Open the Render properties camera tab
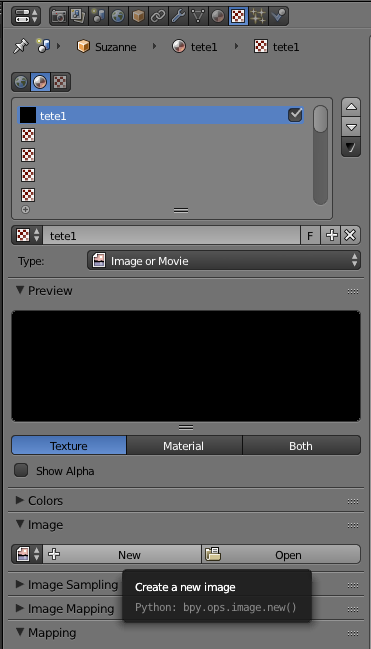 pyautogui.click(x=59, y=16)
